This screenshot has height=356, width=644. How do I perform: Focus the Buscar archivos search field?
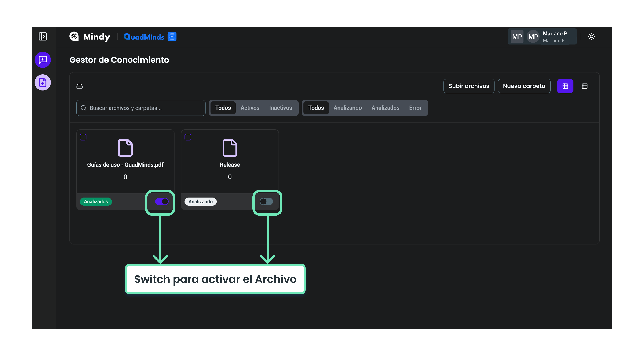(141, 108)
